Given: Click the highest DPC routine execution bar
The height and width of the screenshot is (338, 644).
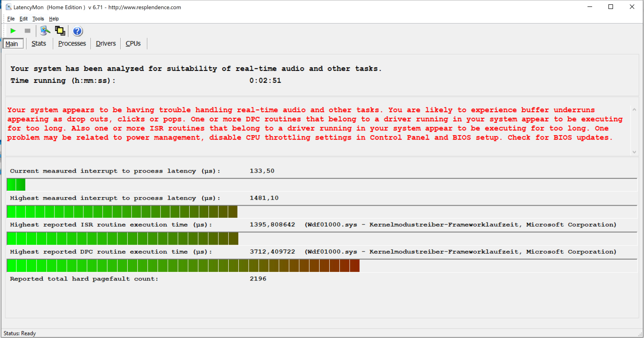Looking at the screenshot, I should [183, 266].
